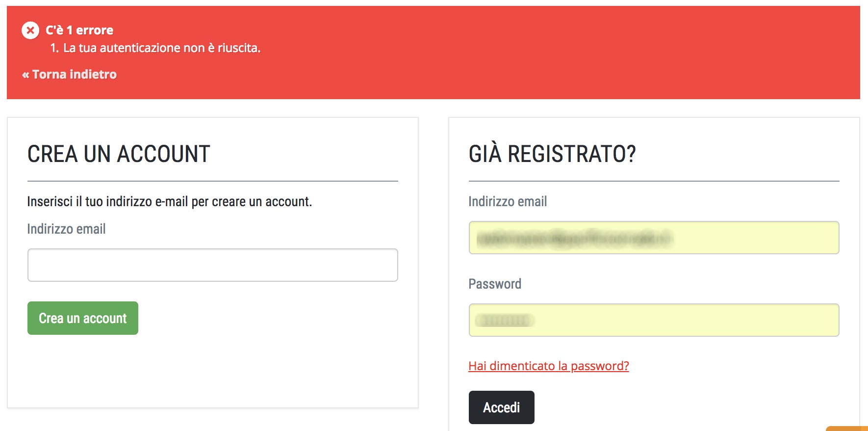Click the GIÀ REGISTRATO? heading
Viewport: 868px width, 431px height.
552,154
